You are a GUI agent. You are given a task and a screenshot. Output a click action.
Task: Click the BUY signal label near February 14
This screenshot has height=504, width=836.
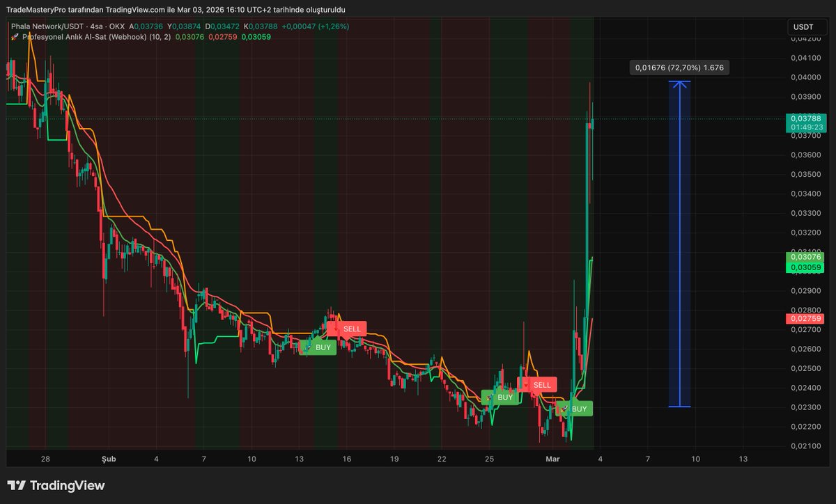[318, 347]
